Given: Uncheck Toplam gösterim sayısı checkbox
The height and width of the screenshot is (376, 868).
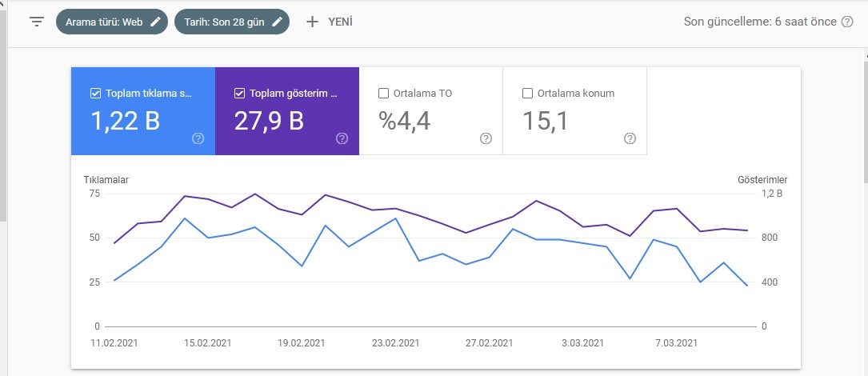Looking at the screenshot, I should pos(239,94).
